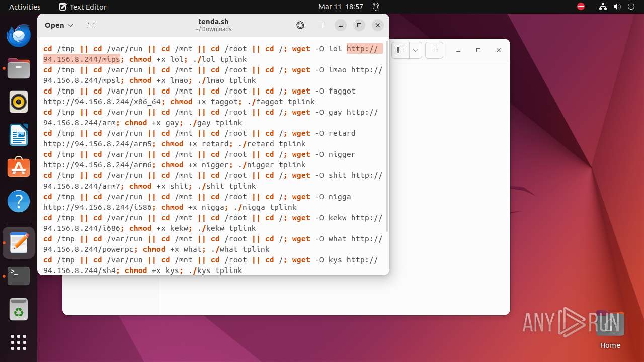
Task: Launch Files manager from the dock
Action: [x=19, y=69]
